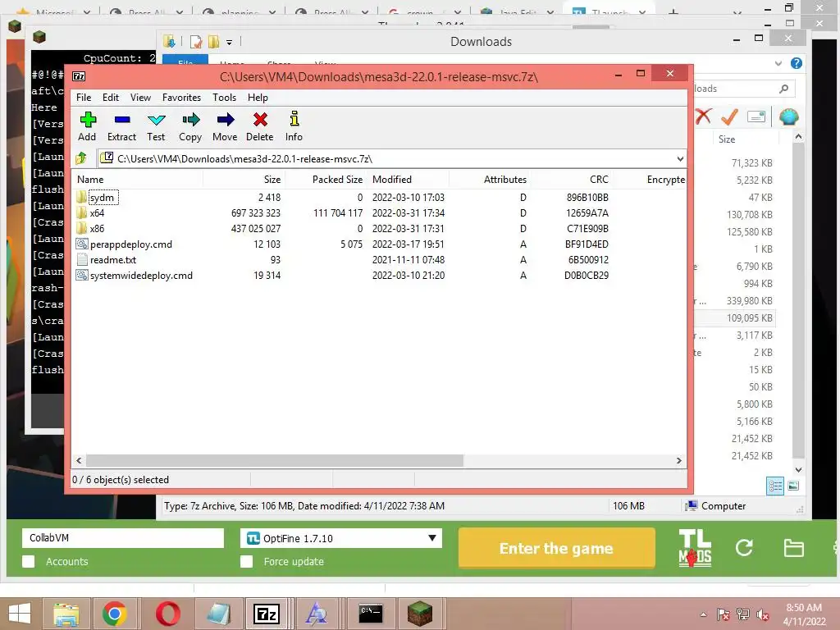Click the 7z icon in the title bar

coord(79,76)
